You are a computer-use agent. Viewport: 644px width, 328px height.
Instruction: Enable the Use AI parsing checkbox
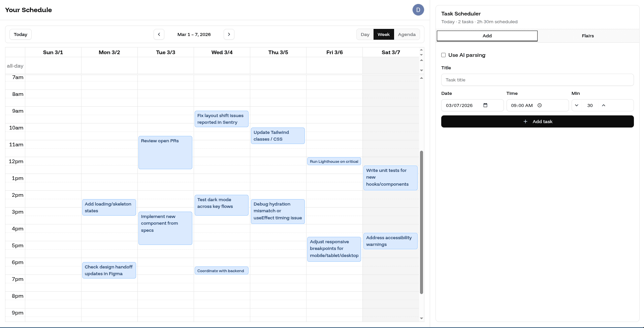(444, 55)
